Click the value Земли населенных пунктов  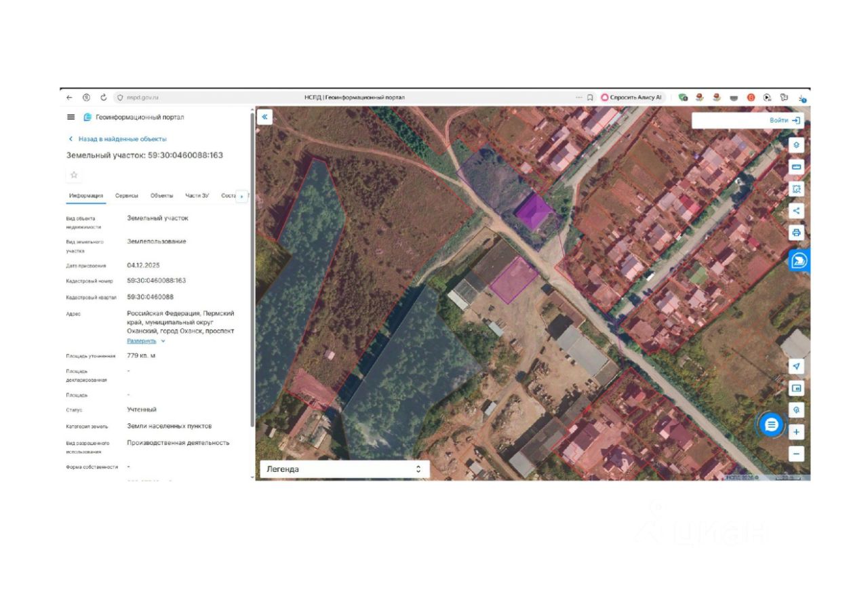pos(170,426)
